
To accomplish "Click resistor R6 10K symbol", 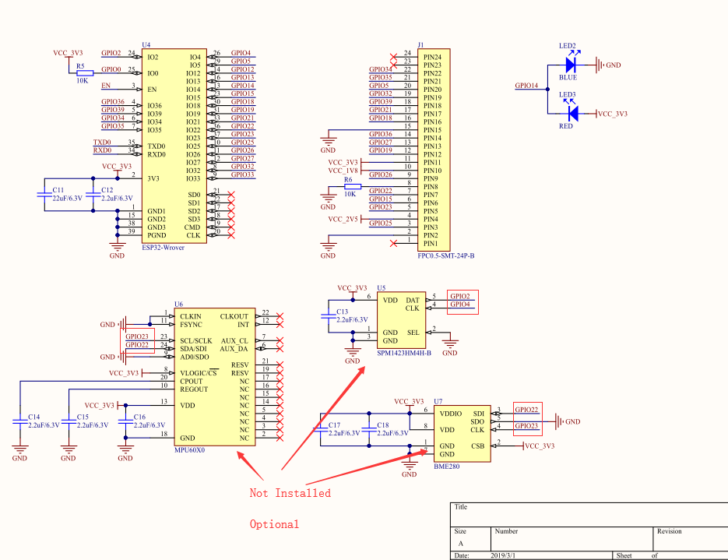I will [x=353, y=187].
